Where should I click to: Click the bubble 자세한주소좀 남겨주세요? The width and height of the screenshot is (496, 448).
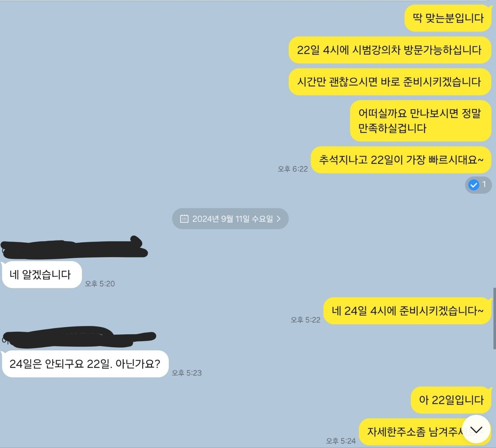click(x=425, y=432)
